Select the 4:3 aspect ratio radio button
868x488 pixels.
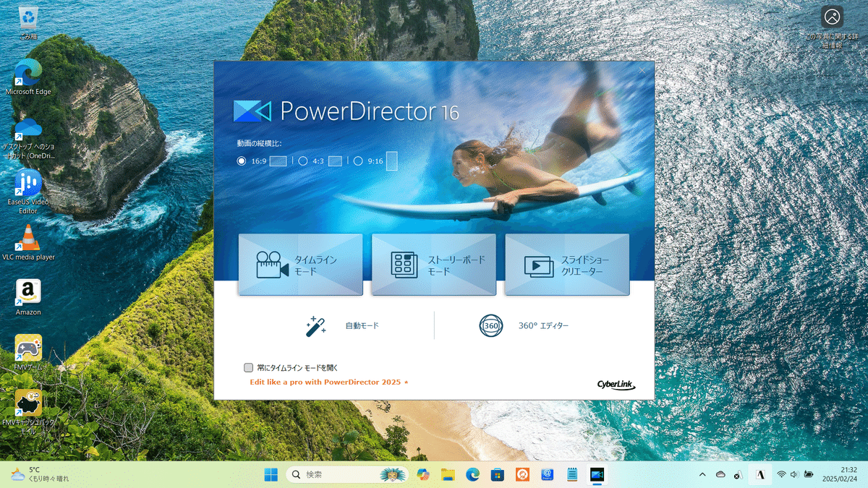[x=303, y=161]
